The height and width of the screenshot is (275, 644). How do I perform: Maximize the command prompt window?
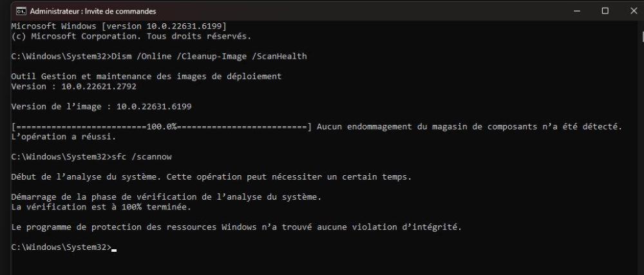pyautogui.click(x=605, y=11)
